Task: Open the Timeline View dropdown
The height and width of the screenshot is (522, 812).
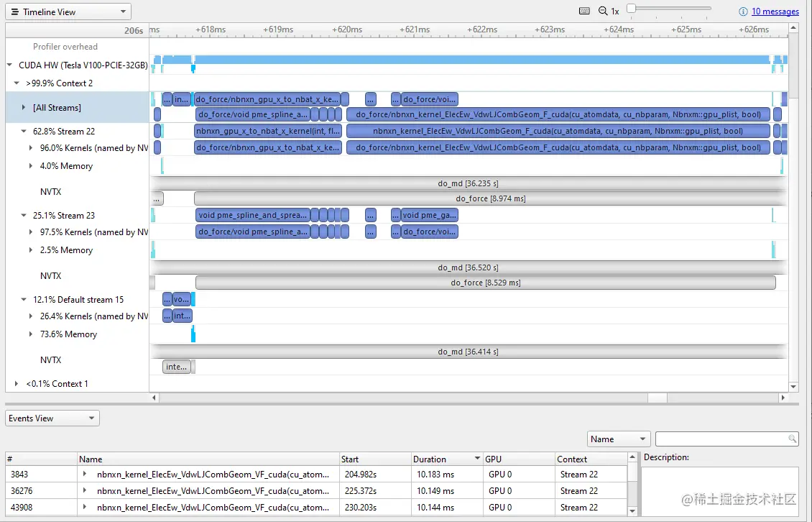Action: pyautogui.click(x=121, y=11)
